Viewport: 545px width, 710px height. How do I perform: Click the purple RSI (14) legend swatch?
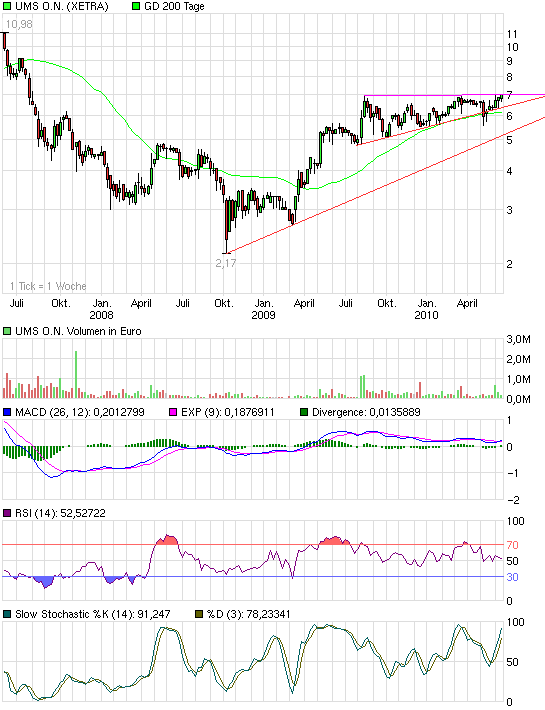(x=7, y=513)
